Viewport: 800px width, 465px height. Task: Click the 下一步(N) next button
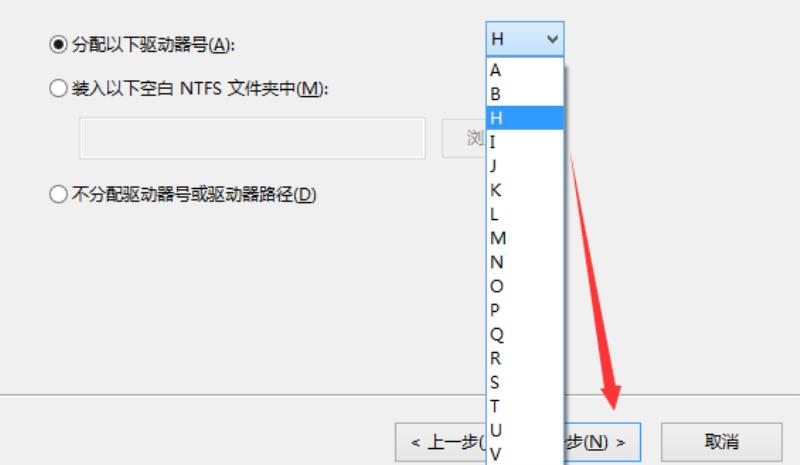(602, 442)
